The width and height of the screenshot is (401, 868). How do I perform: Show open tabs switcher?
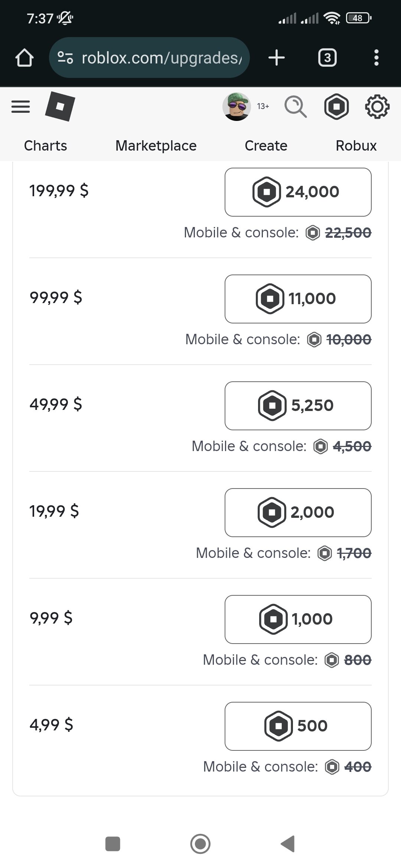327,58
